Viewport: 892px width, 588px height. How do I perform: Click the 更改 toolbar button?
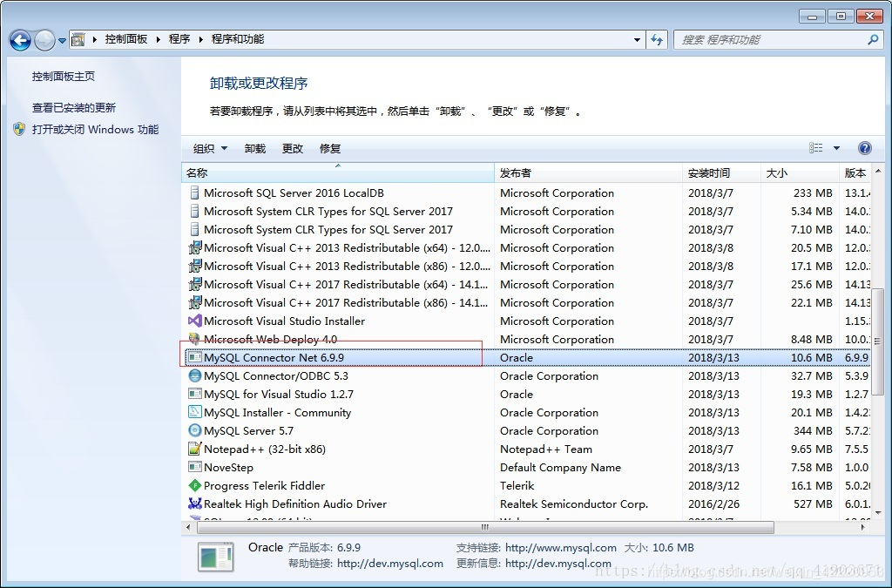click(x=293, y=148)
